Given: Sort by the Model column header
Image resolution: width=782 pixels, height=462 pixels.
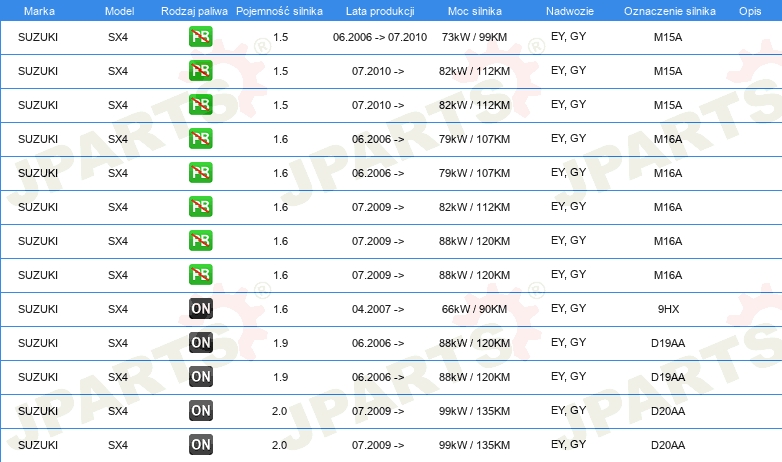Looking at the screenshot, I should (119, 11).
